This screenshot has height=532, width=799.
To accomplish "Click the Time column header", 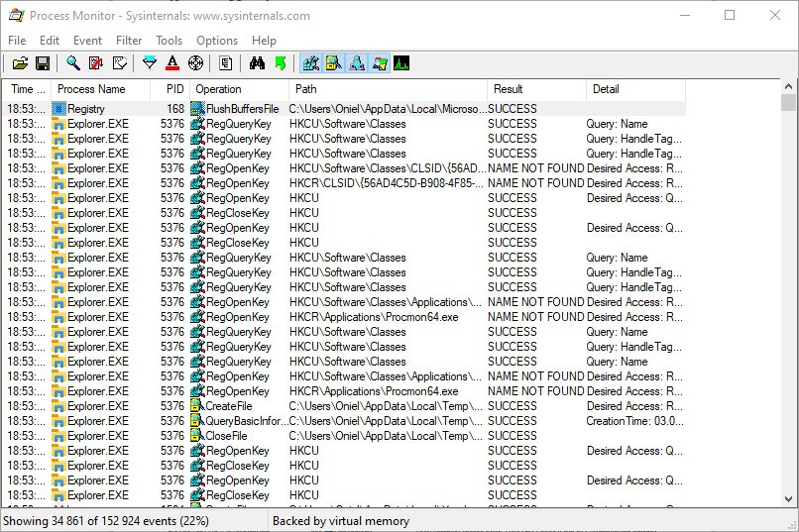I will pos(27,89).
